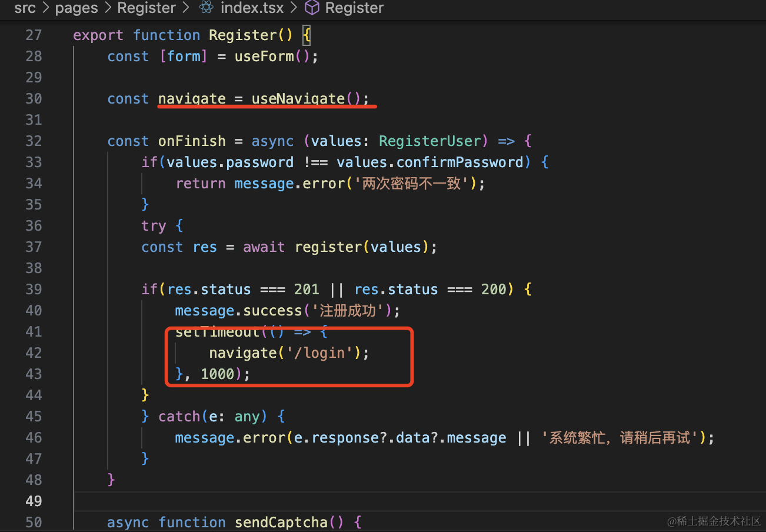Click the navigate('/login') statement
This screenshot has width=766, height=532.
(288, 353)
